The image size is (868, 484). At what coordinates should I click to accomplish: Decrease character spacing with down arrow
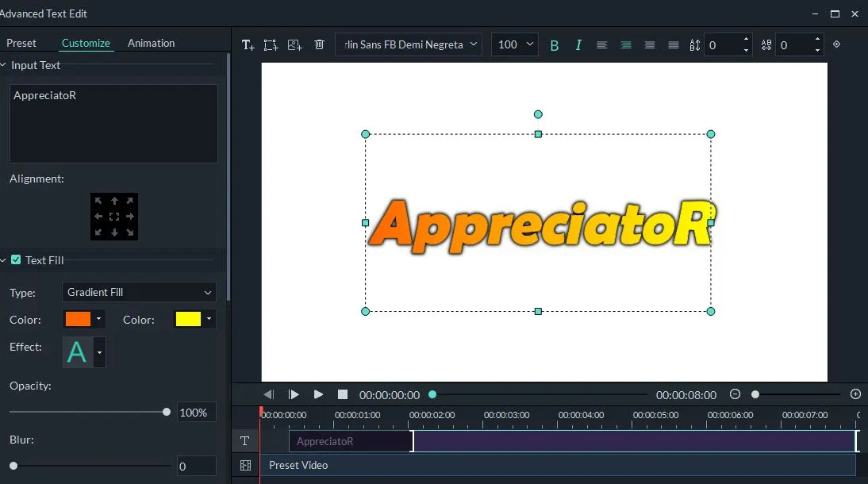[818, 51]
